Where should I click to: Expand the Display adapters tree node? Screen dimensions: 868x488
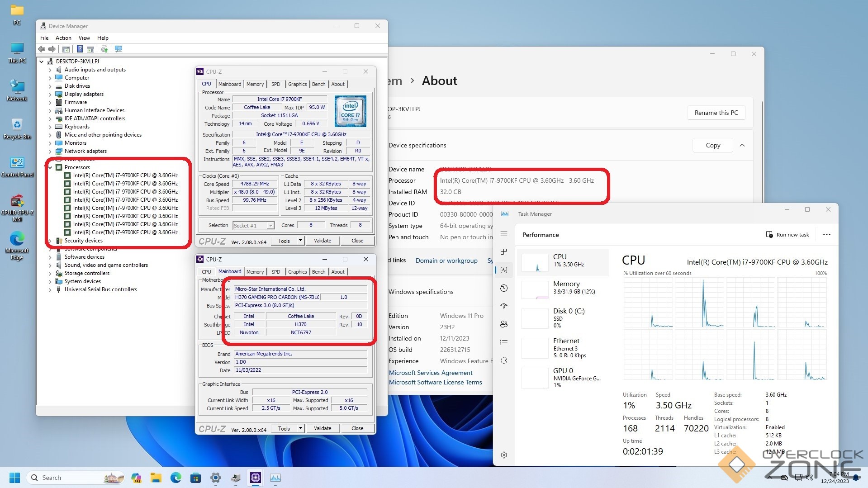coord(50,94)
